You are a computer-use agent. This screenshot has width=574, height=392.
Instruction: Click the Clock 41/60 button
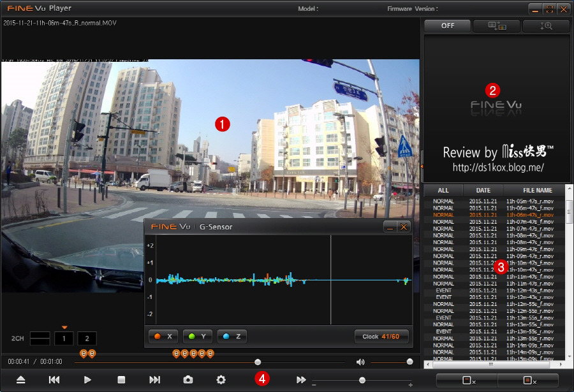381,337
